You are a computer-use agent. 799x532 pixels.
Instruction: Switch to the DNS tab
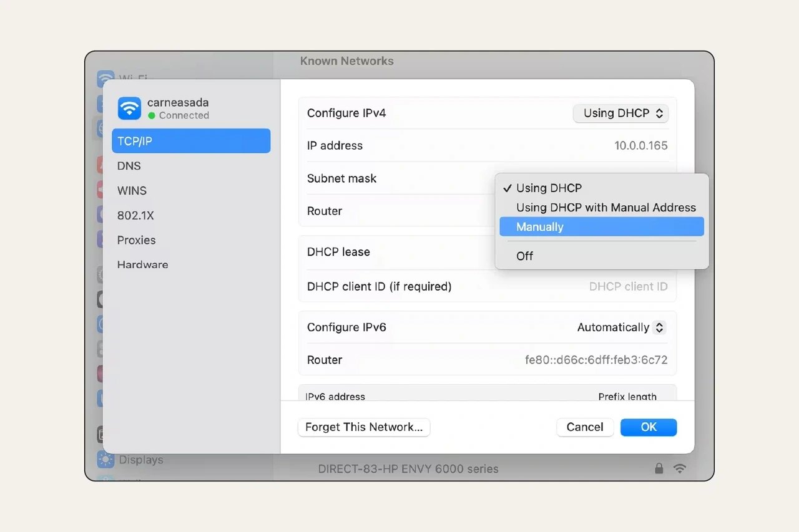(x=129, y=165)
